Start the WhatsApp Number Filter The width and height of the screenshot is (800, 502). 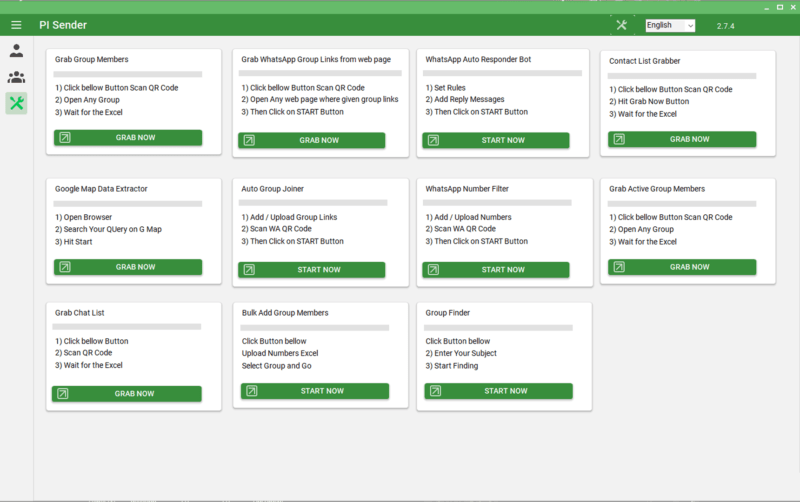pyautogui.click(x=495, y=269)
